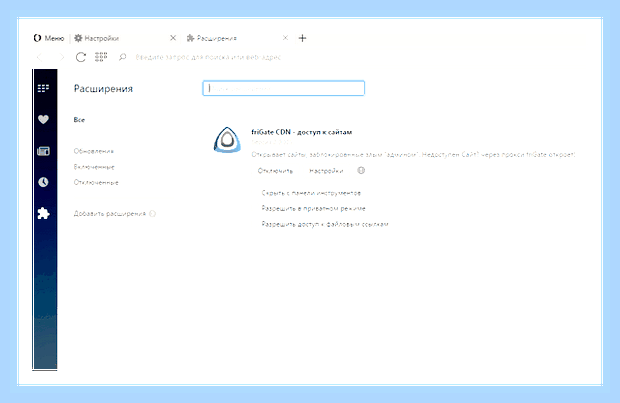
Task: Focus the address bar field
Action: pyautogui.click(x=208, y=57)
